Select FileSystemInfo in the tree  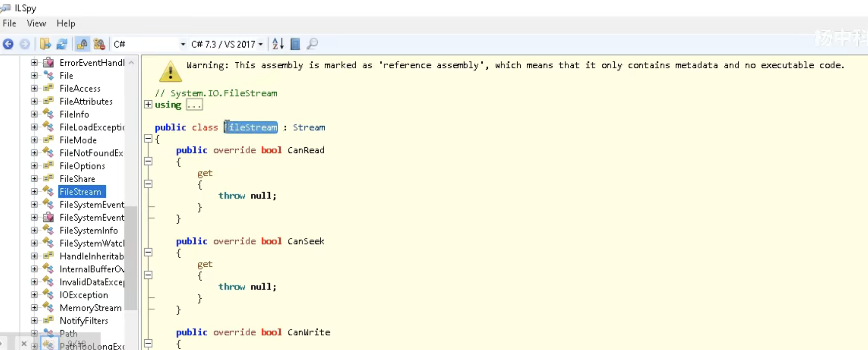point(89,230)
